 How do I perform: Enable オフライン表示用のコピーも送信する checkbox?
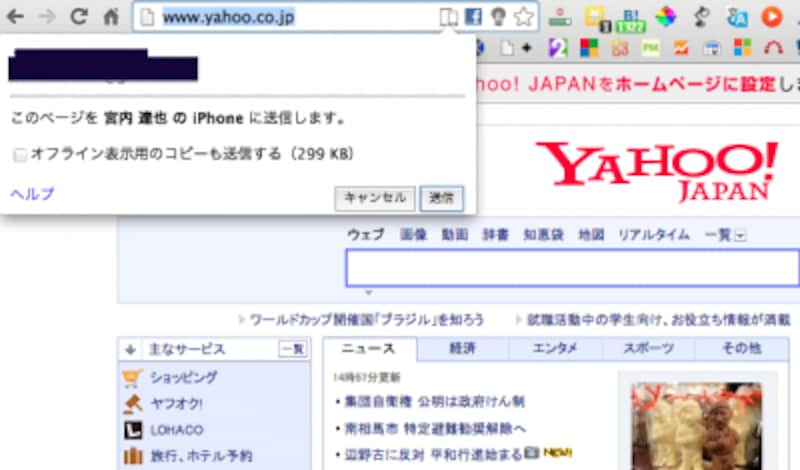pos(20,154)
